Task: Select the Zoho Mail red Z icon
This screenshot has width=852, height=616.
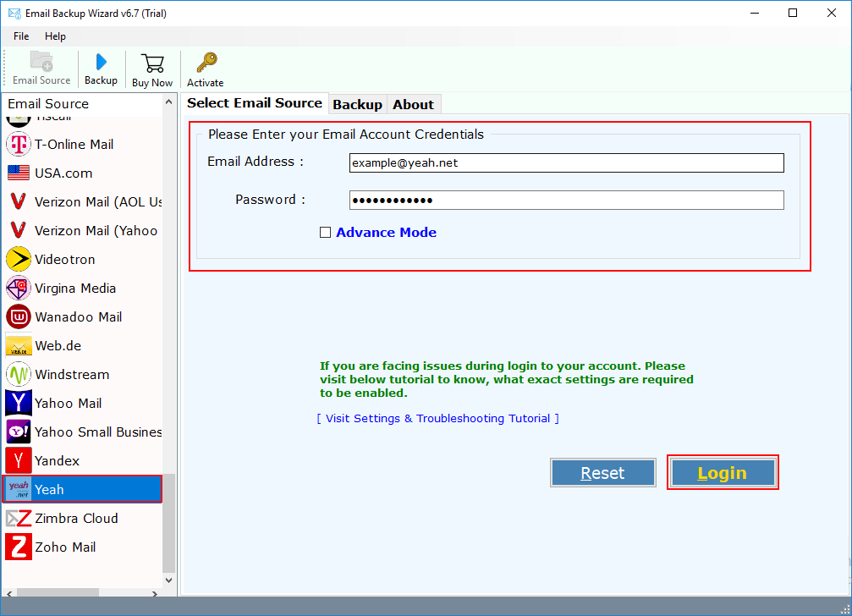Action: (19, 547)
